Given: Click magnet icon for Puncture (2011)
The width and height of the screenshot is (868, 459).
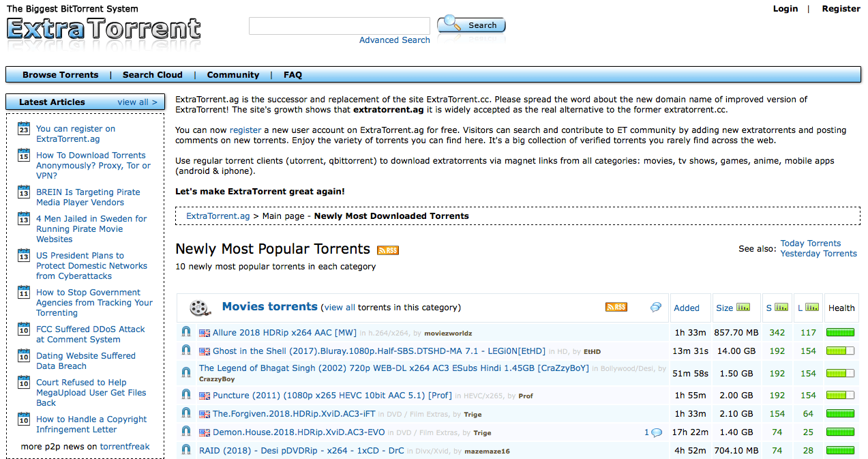Looking at the screenshot, I should [x=186, y=395].
